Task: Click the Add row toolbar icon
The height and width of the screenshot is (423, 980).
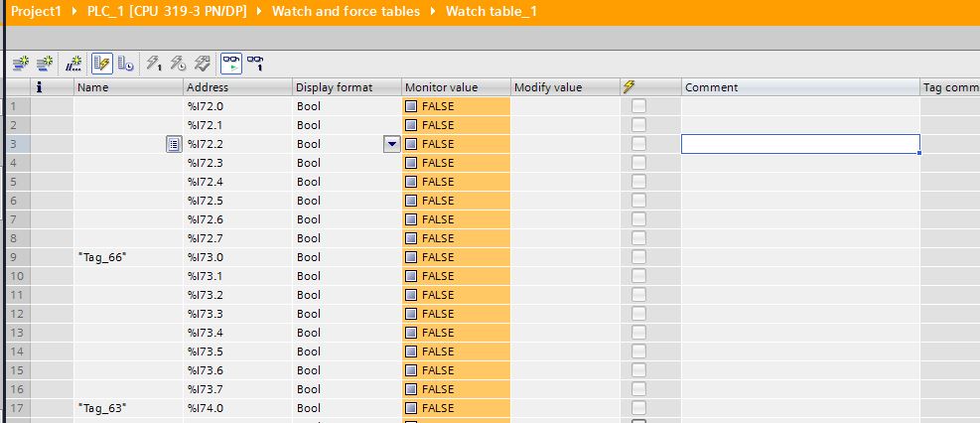Action: coord(45,64)
